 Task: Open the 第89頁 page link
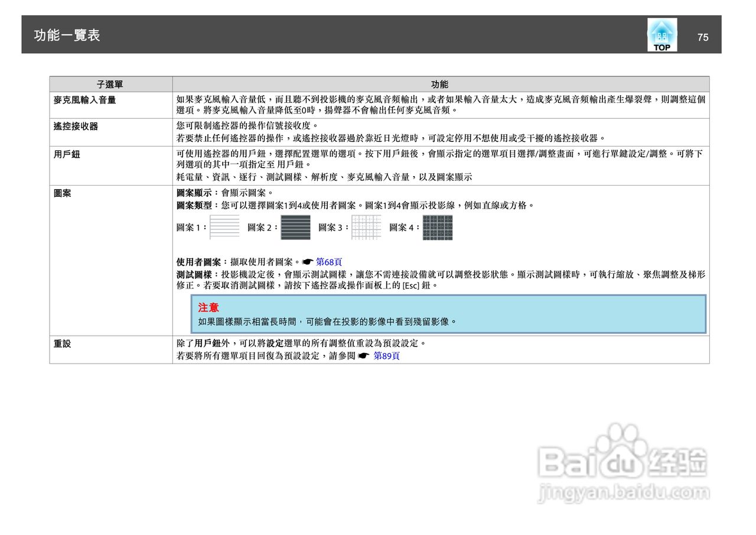tap(387, 356)
